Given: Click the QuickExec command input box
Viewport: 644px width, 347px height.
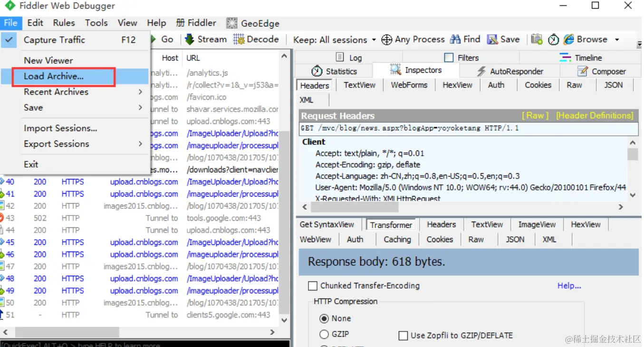Looking at the screenshot, I should 145,344.
